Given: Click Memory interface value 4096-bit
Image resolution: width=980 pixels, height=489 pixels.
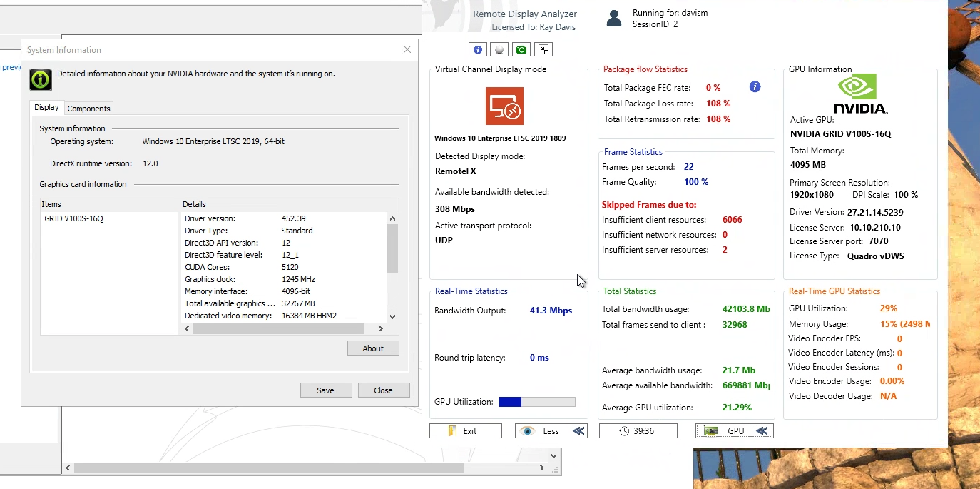Looking at the screenshot, I should (296, 291).
